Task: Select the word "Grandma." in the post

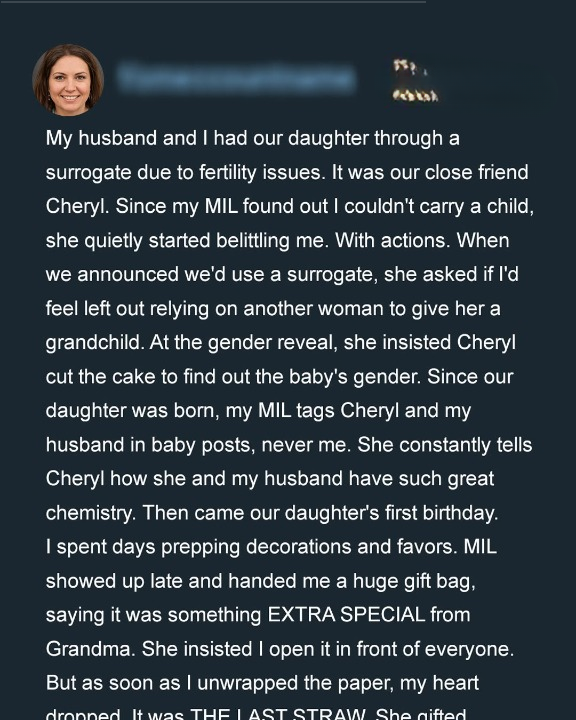Action: (90, 649)
